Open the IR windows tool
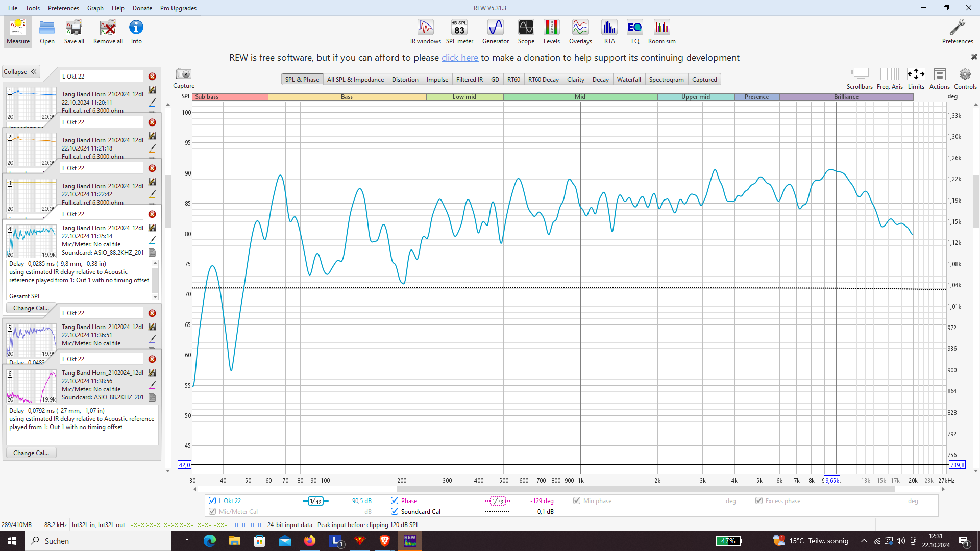Viewport: 980px width, 551px height. pos(426,32)
